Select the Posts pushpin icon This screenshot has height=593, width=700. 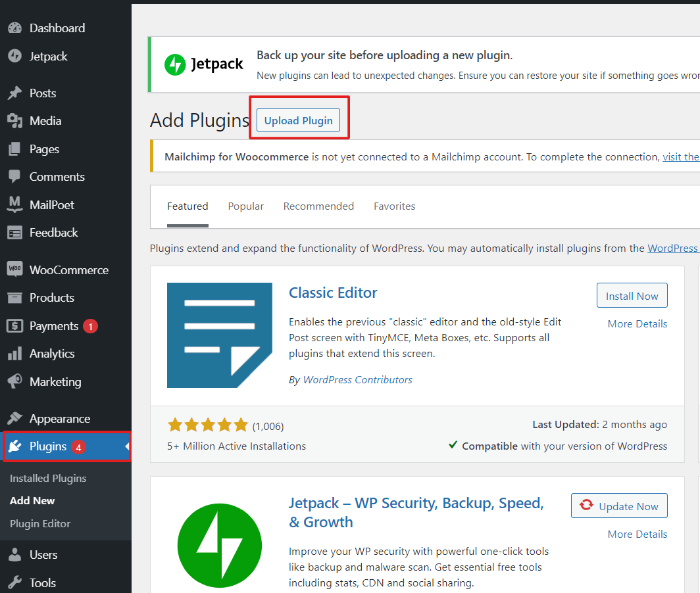[x=14, y=93]
